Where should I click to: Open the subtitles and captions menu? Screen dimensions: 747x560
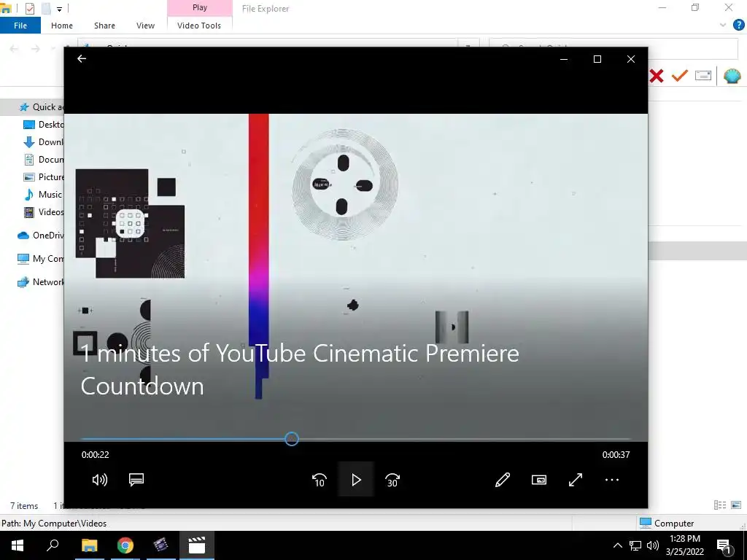(136, 480)
